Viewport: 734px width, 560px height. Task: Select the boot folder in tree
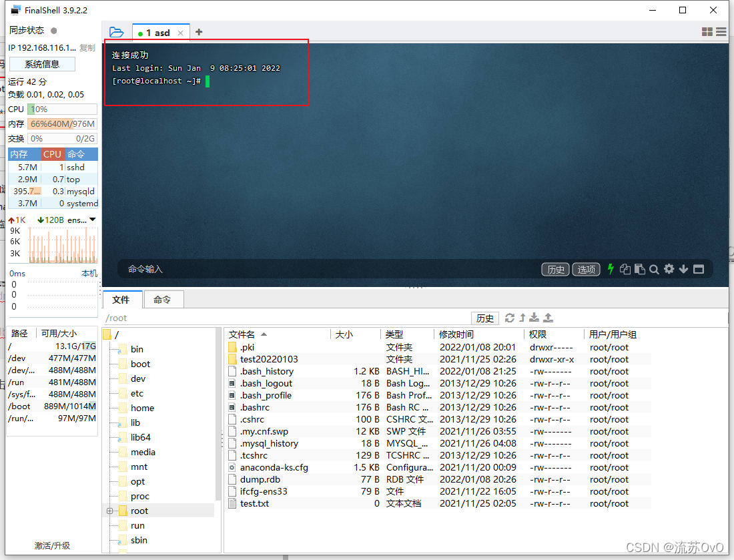tap(140, 364)
